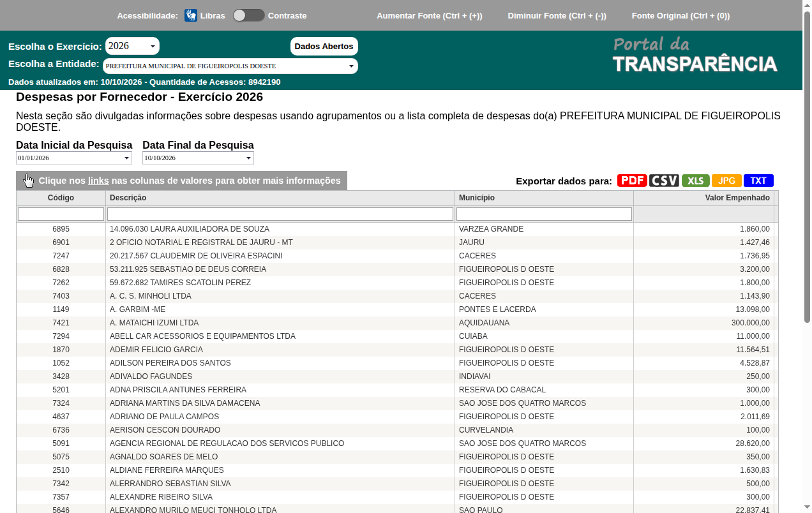Sort by the Descrição column header

(280, 198)
